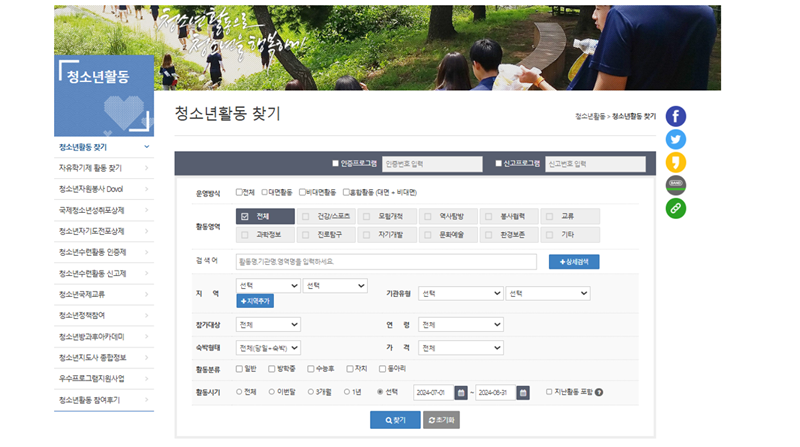
Task: Select 1년 radio option
Action: [346, 392]
